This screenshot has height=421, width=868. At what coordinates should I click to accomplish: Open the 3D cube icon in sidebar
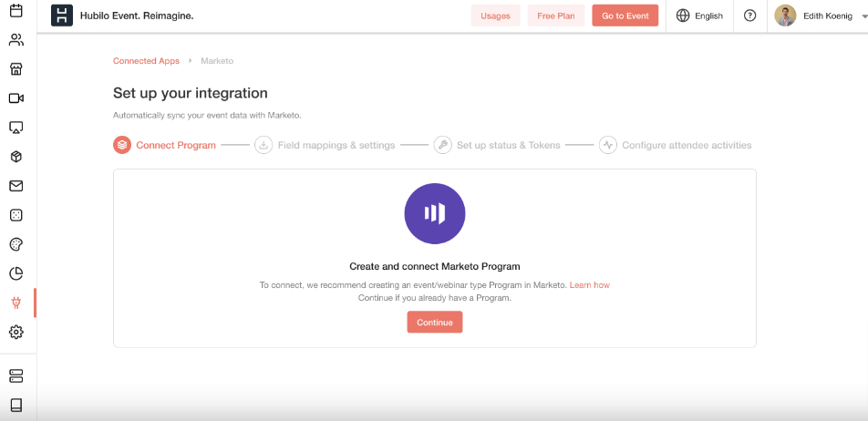(x=16, y=157)
